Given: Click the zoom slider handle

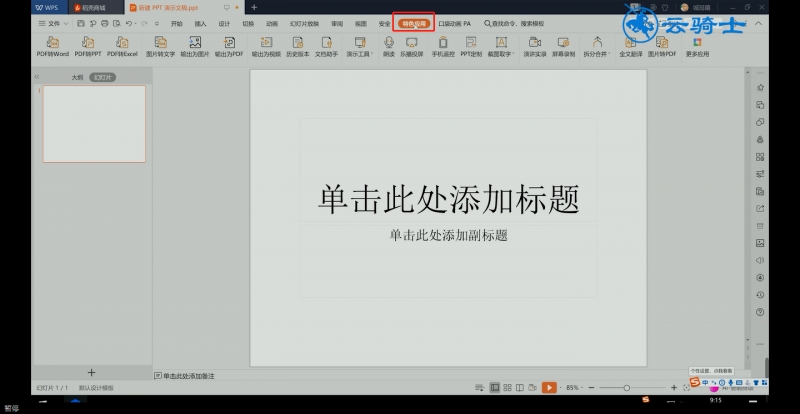Looking at the screenshot, I should pos(627,388).
